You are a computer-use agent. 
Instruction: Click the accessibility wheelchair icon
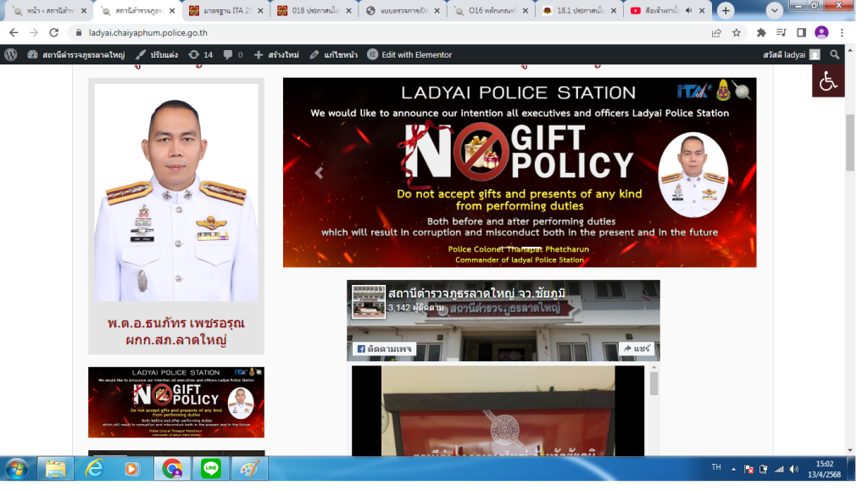tap(828, 81)
